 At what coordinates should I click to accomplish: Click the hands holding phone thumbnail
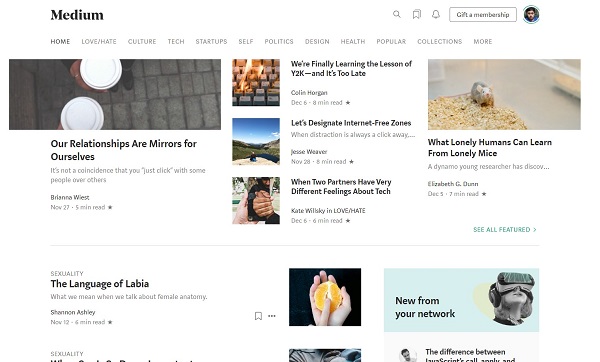click(256, 201)
